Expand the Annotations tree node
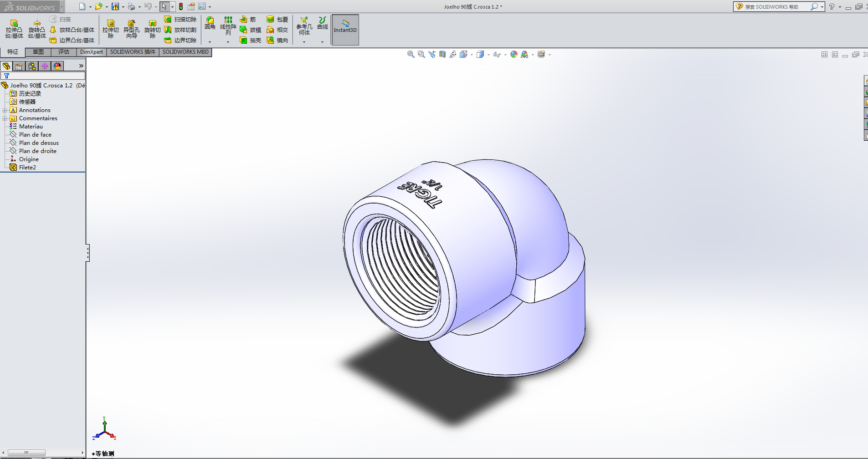The height and width of the screenshot is (459, 868). click(5, 110)
